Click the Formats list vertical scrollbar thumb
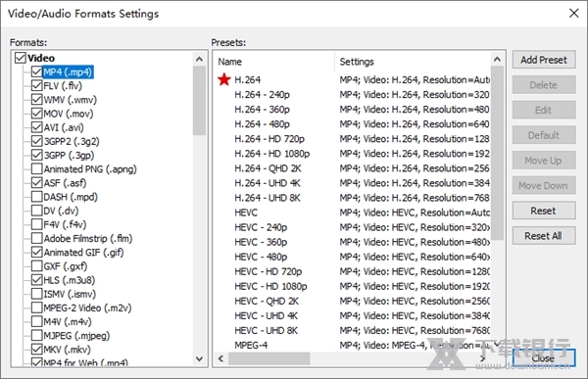The width and height of the screenshot is (588, 379). 200,101
